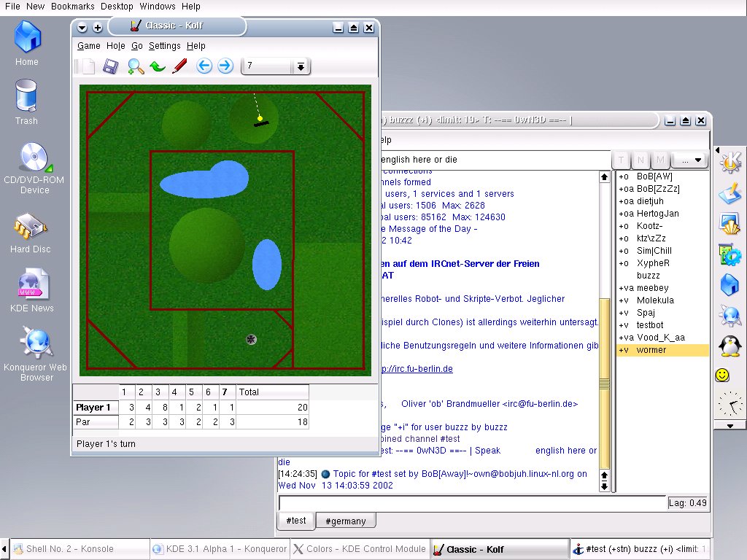Start a new game in Kolf toolbar
Image resolution: width=747 pixels, height=560 pixels.
pos(89,66)
